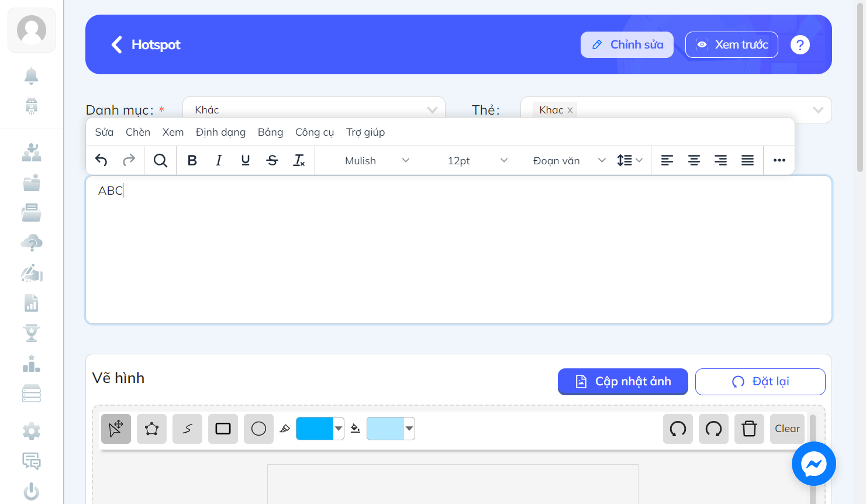
Task: Expand the Danh mục Khác dropdown
Action: point(314,110)
